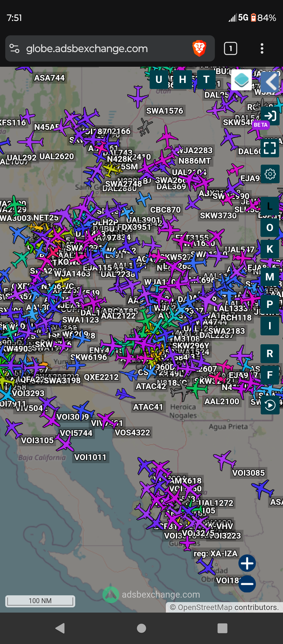Select flight label SWA2183
This screenshot has height=644, width=283.
tap(226, 331)
